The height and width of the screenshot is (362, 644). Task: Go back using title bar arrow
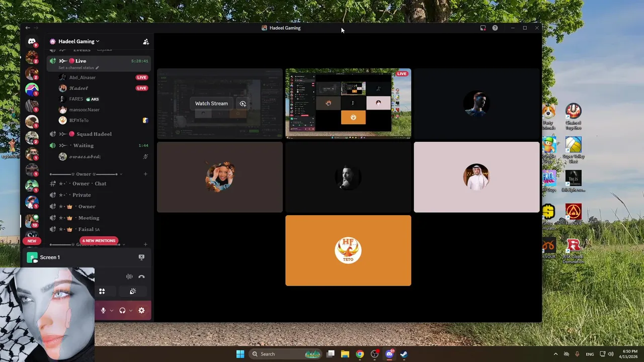click(x=28, y=28)
